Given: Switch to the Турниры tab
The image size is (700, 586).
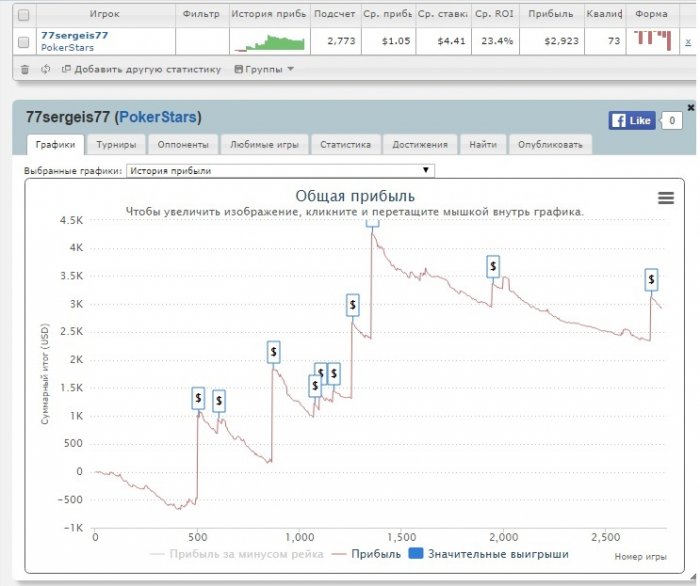Looking at the screenshot, I should [x=116, y=145].
